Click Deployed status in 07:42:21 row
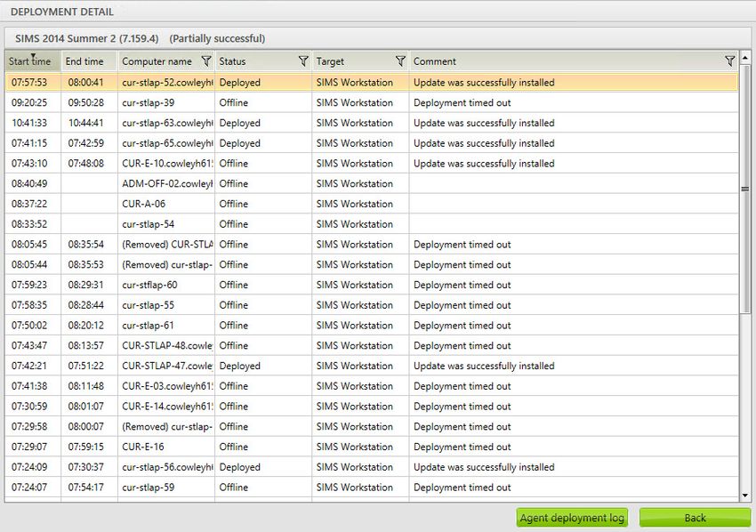Viewport: 756px width, 532px height. coord(239,366)
